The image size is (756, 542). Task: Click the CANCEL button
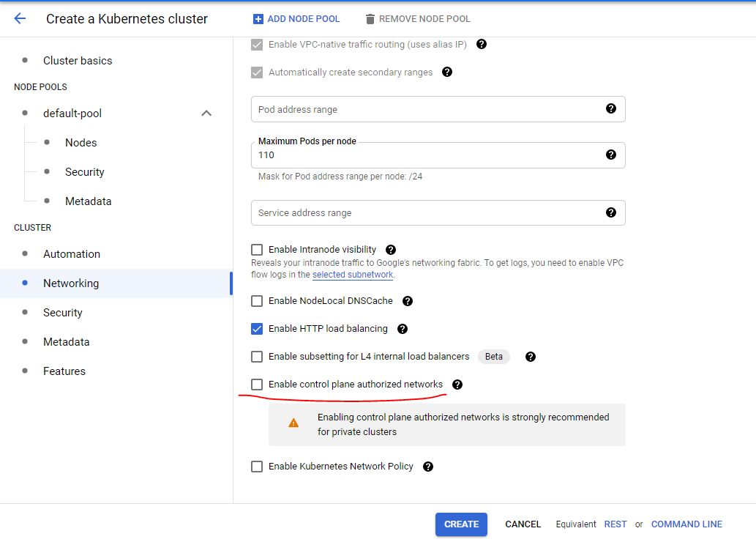pyautogui.click(x=523, y=524)
